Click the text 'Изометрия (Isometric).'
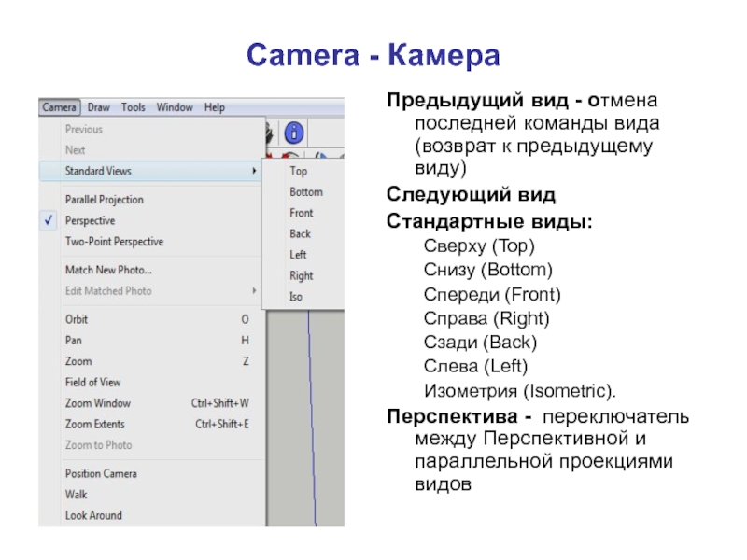The height and width of the screenshot is (560, 747). point(520,390)
